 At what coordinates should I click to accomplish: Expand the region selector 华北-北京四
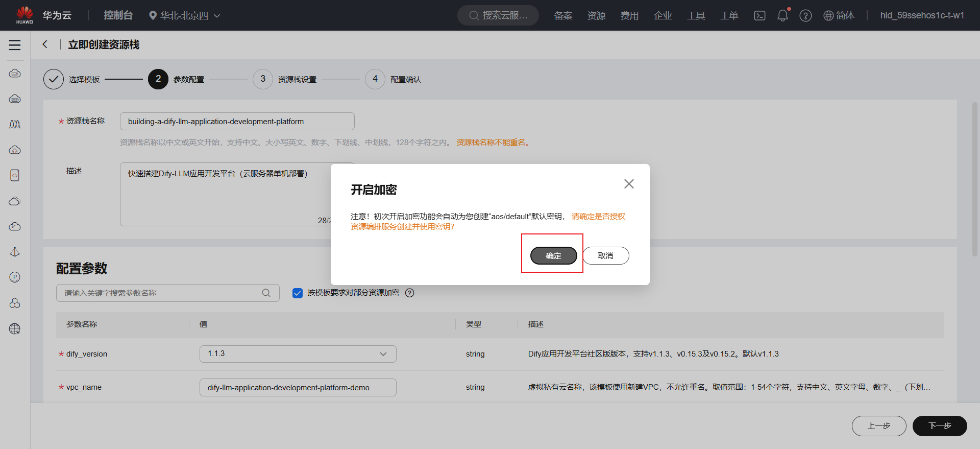coord(184,15)
